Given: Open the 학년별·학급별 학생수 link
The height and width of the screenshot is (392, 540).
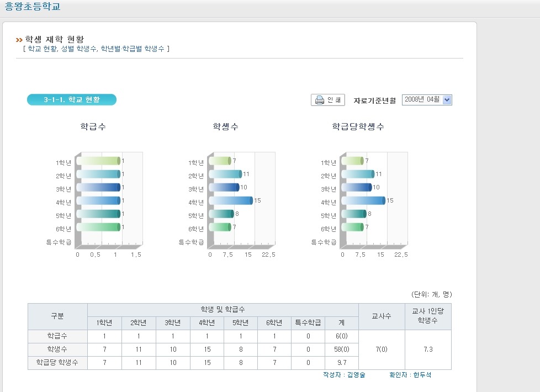Looking at the screenshot, I should point(133,49).
